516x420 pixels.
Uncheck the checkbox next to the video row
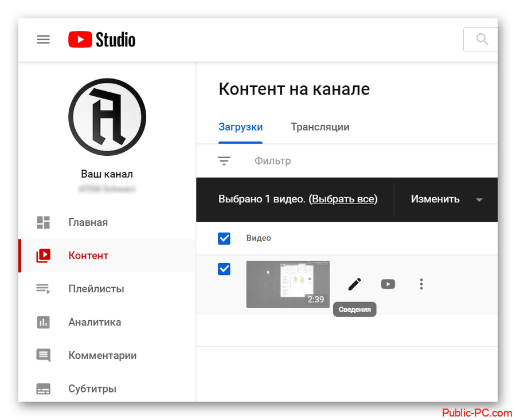point(224,269)
